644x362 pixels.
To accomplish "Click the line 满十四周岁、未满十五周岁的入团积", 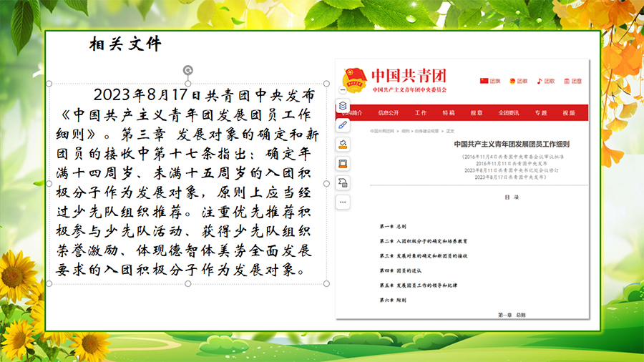I will (x=184, y=173).
